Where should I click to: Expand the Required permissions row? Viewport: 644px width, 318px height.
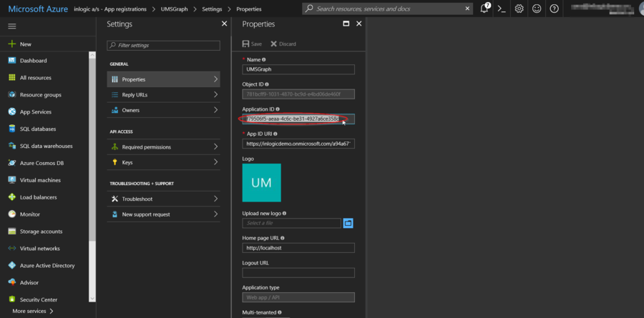(x=165, y=146)
